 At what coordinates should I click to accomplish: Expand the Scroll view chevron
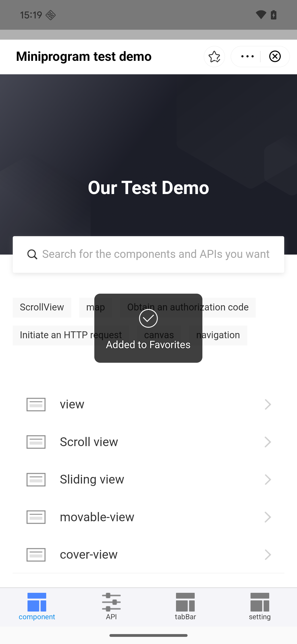coord(268,442)
